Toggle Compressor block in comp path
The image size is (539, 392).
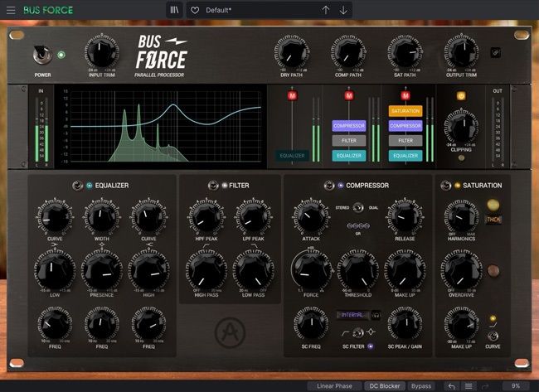click(349, 126)
